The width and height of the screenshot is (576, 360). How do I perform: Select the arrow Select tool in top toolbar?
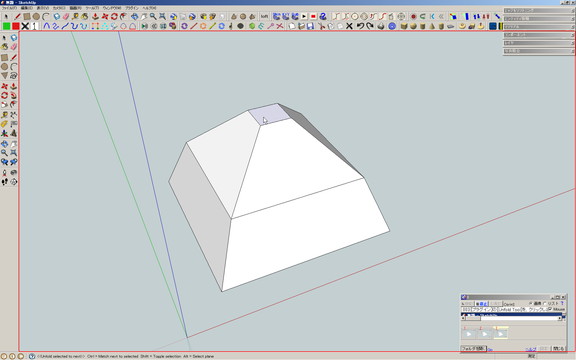pos(6,17)
